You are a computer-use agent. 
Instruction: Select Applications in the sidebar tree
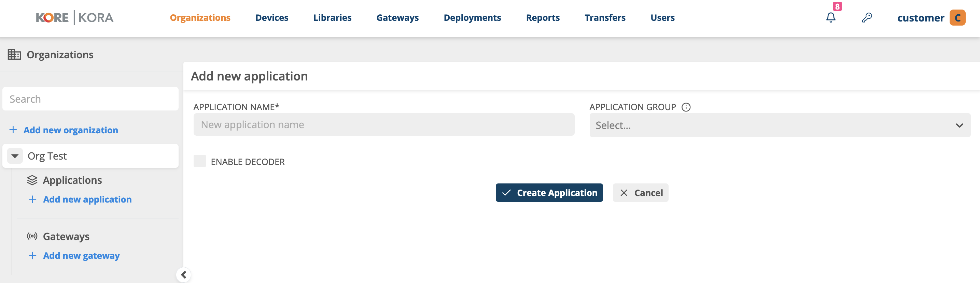72,180
